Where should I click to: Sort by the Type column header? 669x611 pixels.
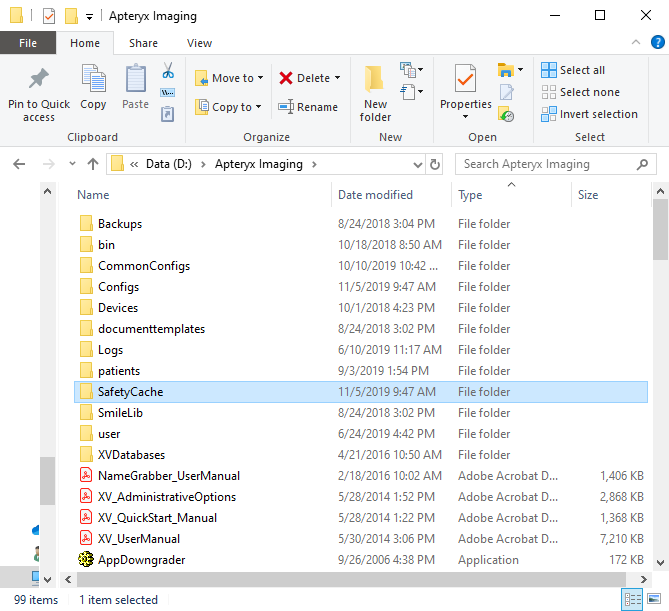[470, 195]
